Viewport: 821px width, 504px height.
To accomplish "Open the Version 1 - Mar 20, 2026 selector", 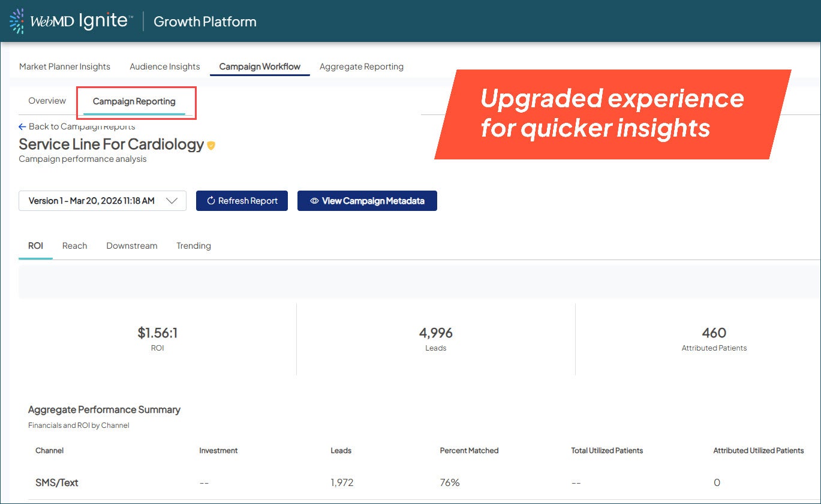I will 92,201.
